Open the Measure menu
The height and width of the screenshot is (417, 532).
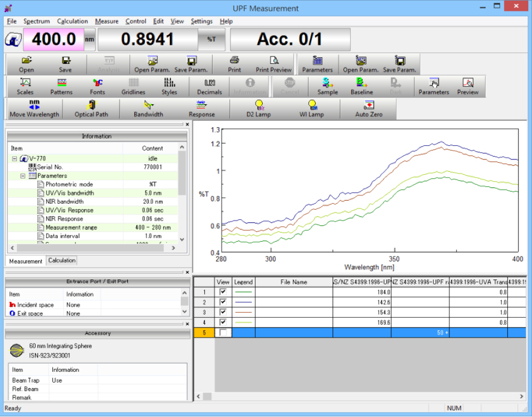(107, 21)
